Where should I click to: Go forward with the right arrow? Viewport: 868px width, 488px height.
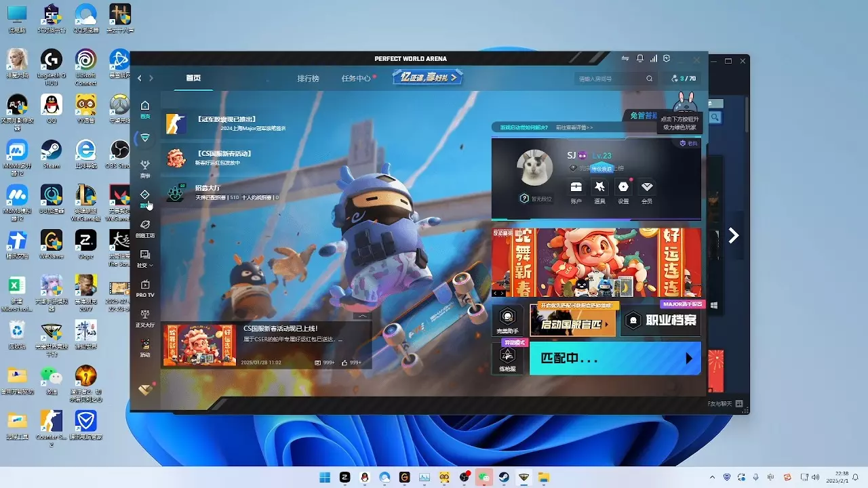pos(151,79)
